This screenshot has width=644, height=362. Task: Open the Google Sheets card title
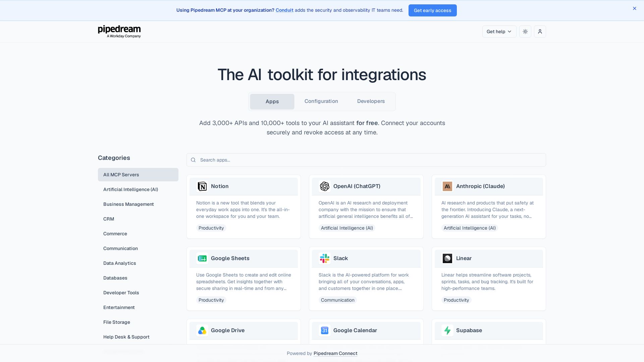pos(230,258)
